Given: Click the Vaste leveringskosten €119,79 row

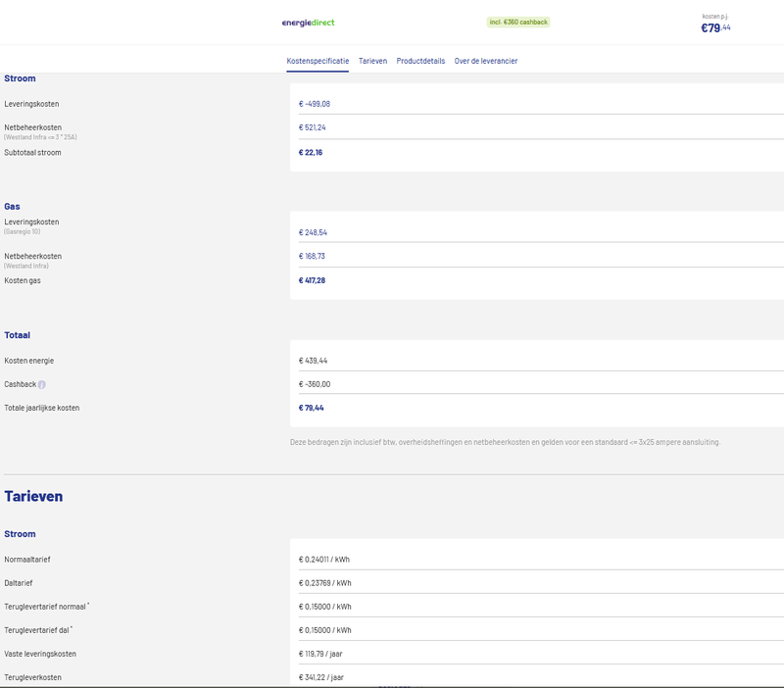Looking at the screenshot, I should pos(322,652).
